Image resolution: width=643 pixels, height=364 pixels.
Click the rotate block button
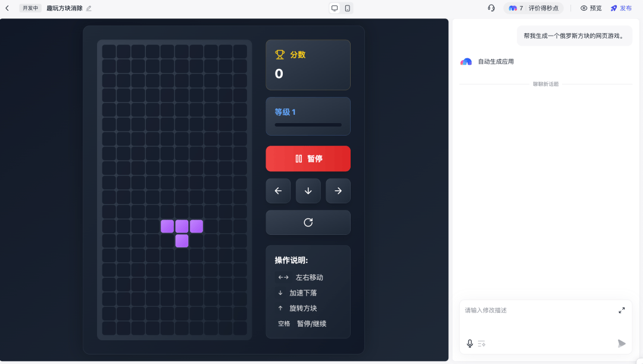coord(308,222)
